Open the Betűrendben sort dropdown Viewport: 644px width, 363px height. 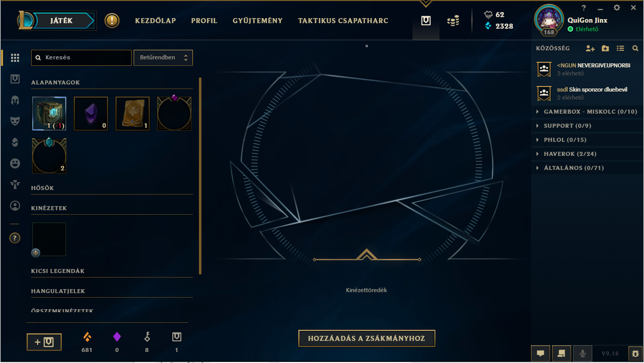point(163,58)
